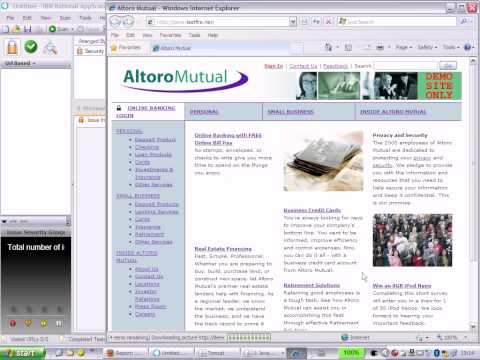This screenshot has height=360, width=480.
Task: Click the Security padlock row in AppScan
Action: tap(91, 51)
